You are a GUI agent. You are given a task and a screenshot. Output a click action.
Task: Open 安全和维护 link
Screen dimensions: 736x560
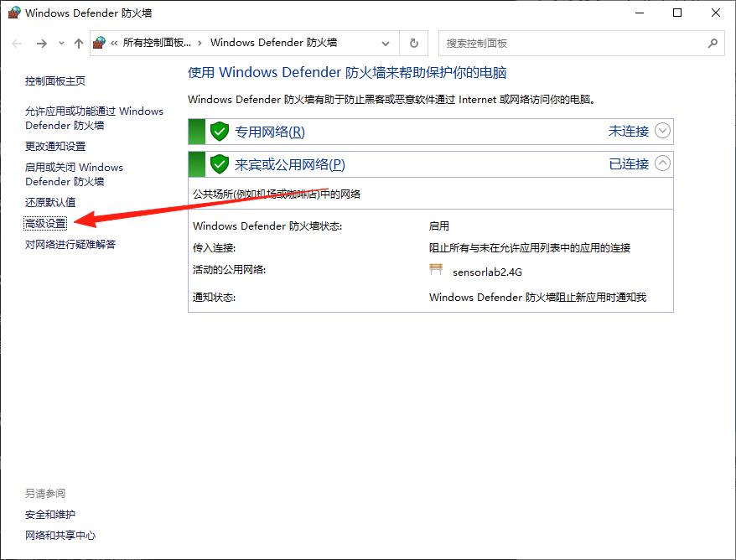click(50, 515)
